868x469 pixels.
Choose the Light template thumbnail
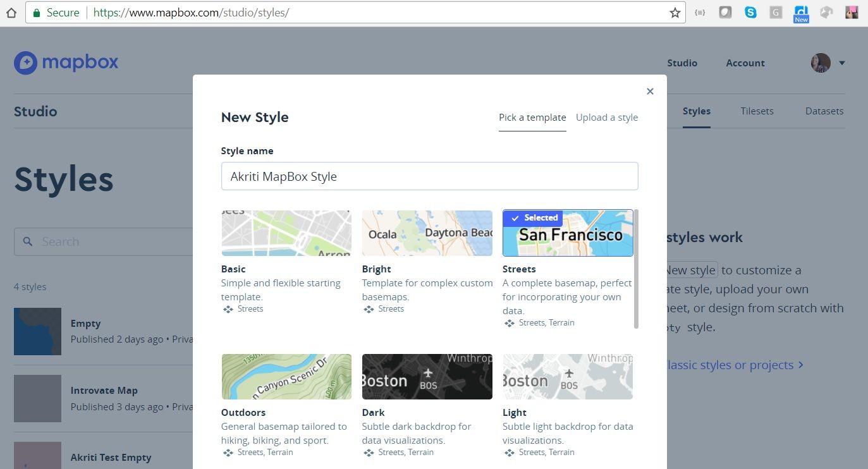pyautogui.click(x=568, y=377)
